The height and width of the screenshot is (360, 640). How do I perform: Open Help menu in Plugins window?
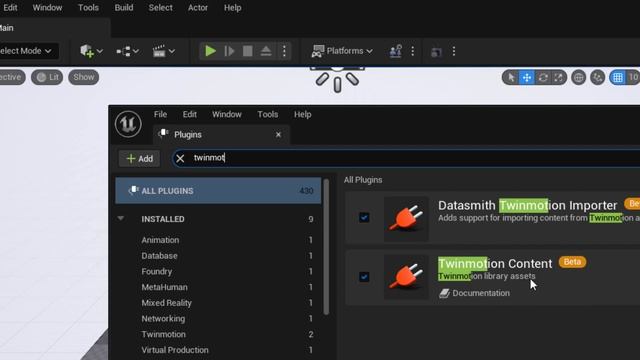click(302, 114)
